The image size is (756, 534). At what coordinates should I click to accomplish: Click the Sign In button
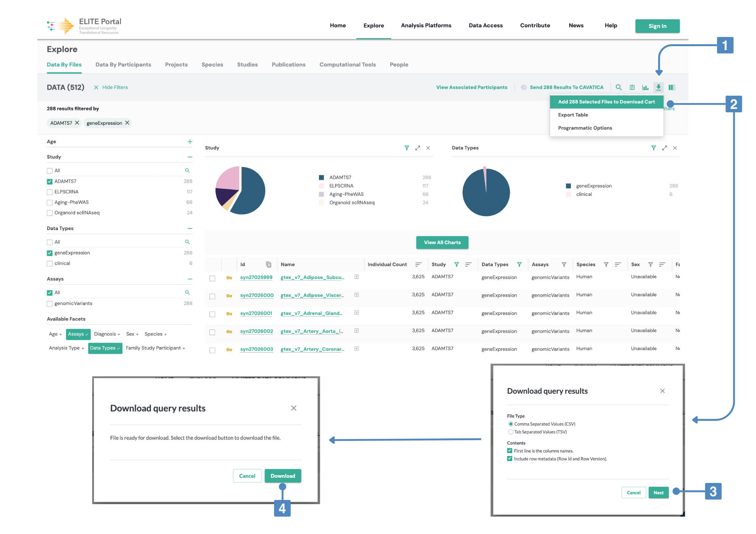pos(657,26)
